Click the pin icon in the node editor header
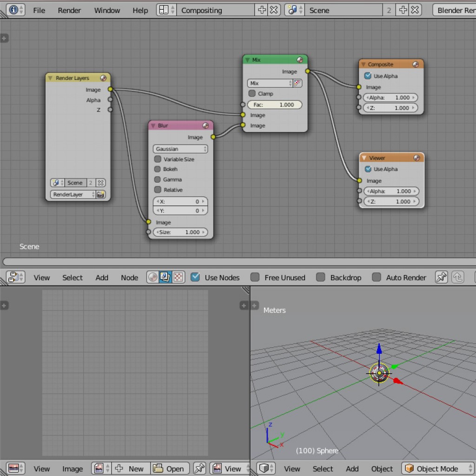Screen dimensions: 476x476 [x=441, y=277]
